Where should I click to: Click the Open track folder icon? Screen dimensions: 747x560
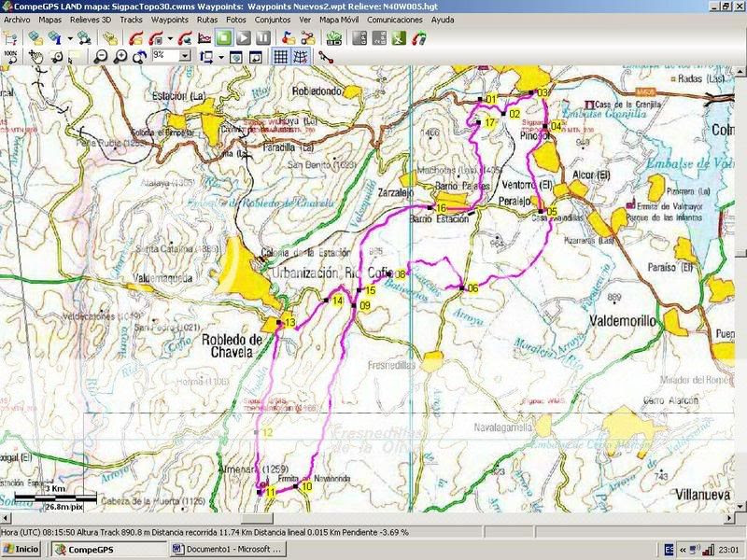(x=136, y=38)
